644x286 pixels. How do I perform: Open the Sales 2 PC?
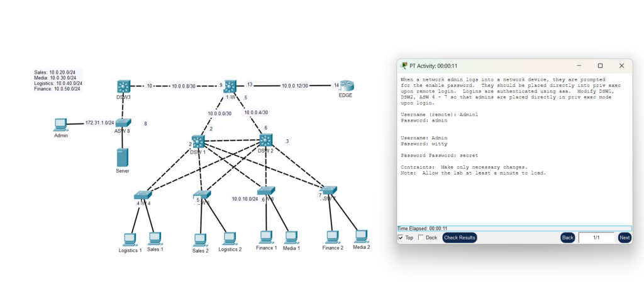click(200, 240)
